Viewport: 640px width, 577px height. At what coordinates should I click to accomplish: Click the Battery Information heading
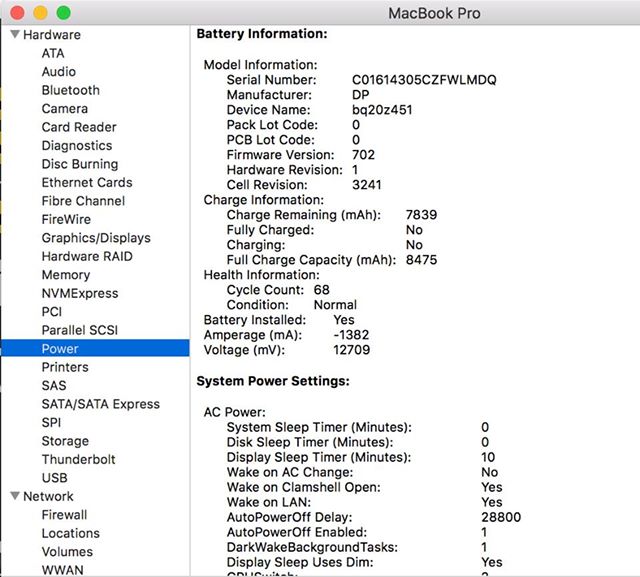click(262, 33)
